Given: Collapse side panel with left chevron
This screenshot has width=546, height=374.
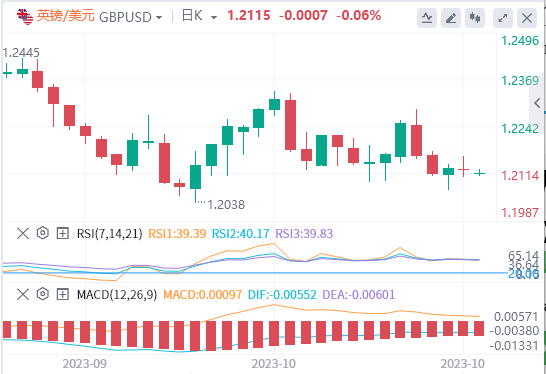Looking at the screenshot, I should tap(537, 103).
